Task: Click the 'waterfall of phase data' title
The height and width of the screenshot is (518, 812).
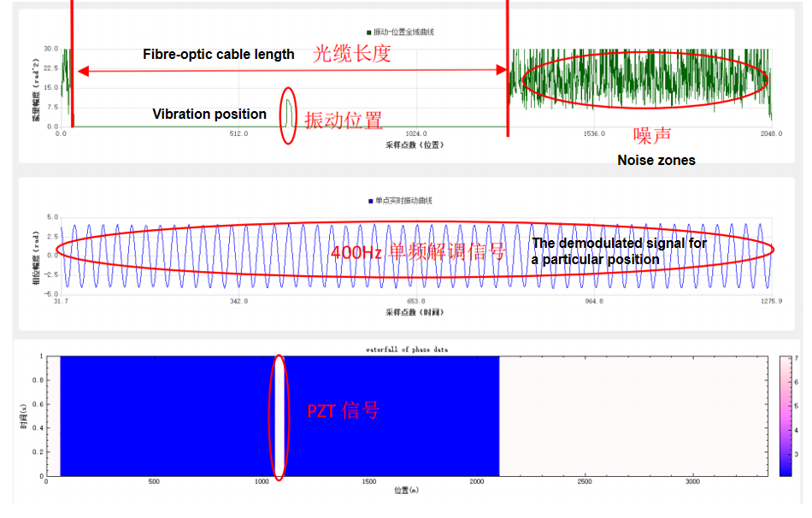Action: 407,350
